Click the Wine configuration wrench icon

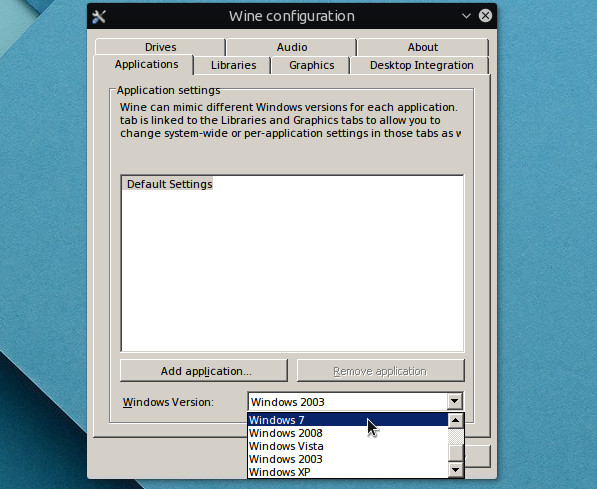99,16
